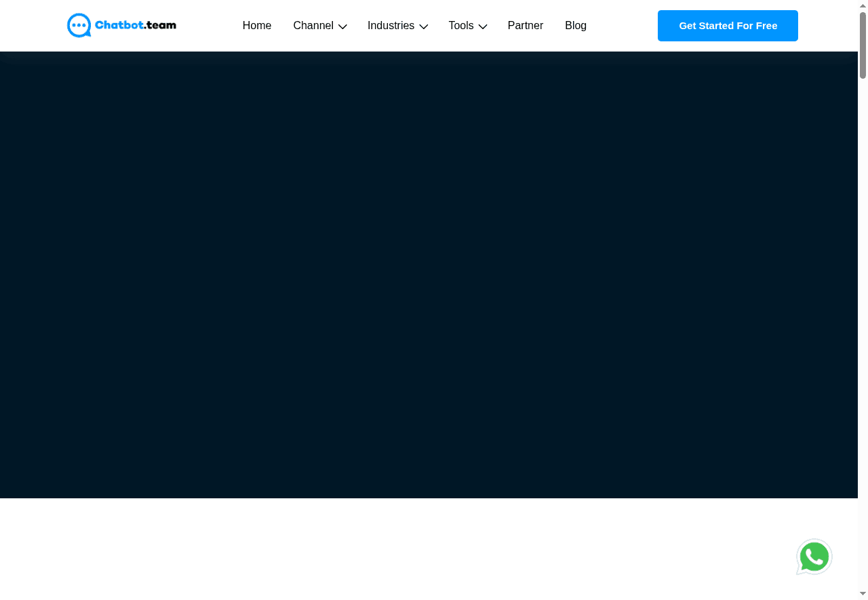Click the Chatbot.team logo

tap(121, 25)
